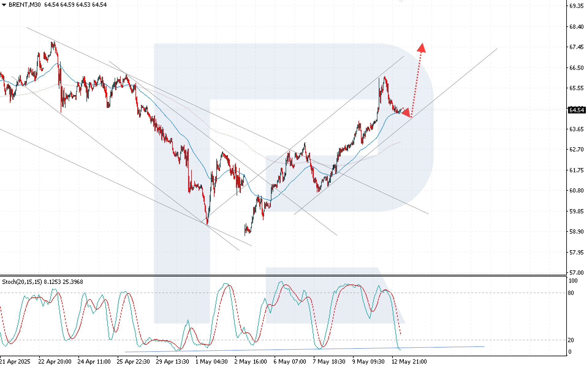Screen dimensions: 588x367
Task: Click the 12 May 21:00 time label
Action: pyautogui.click(x=409, y=361)
